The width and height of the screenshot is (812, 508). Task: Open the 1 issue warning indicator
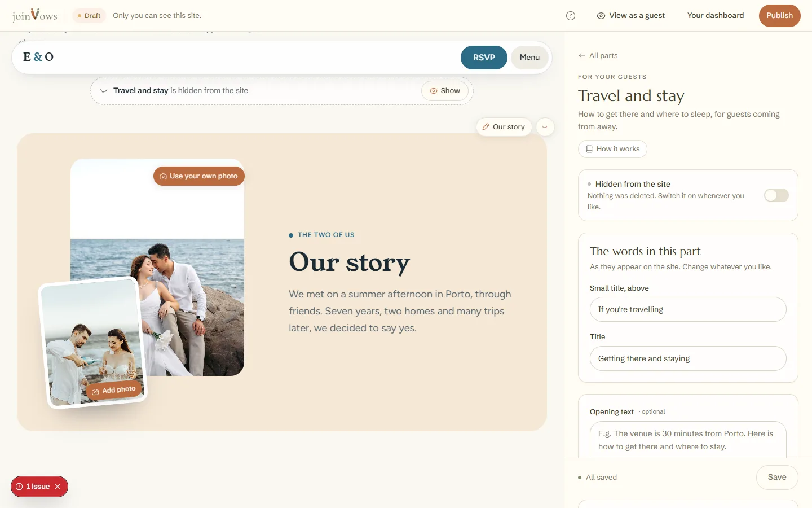click(x=34, y=487)
